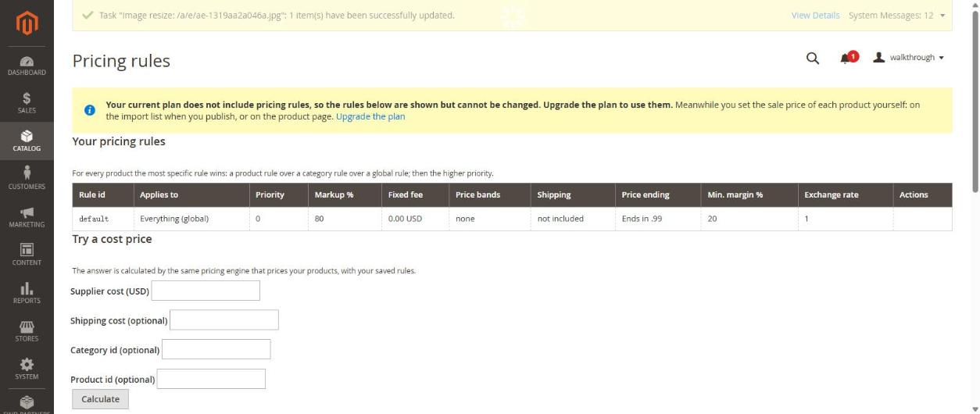Screen dimensions: 980x414
Task: Open the Reports sidebar menu
Action: point(27,292)
